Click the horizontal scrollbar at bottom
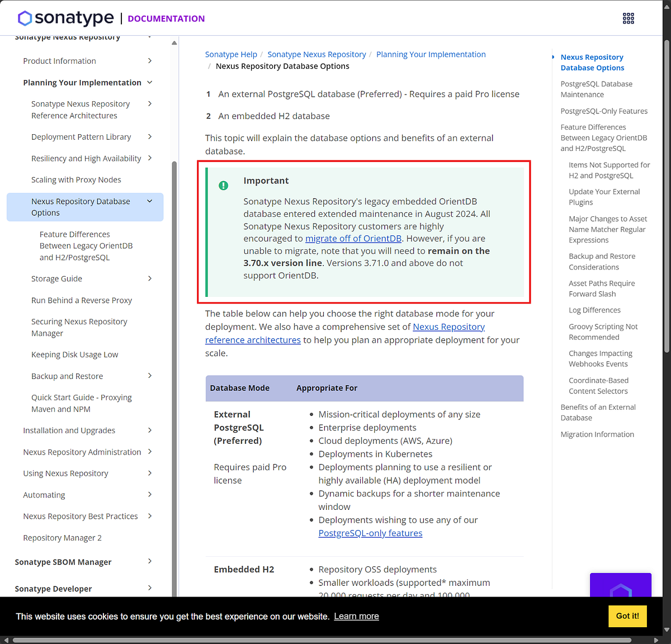The image size is (671, 644). [322, 640]
